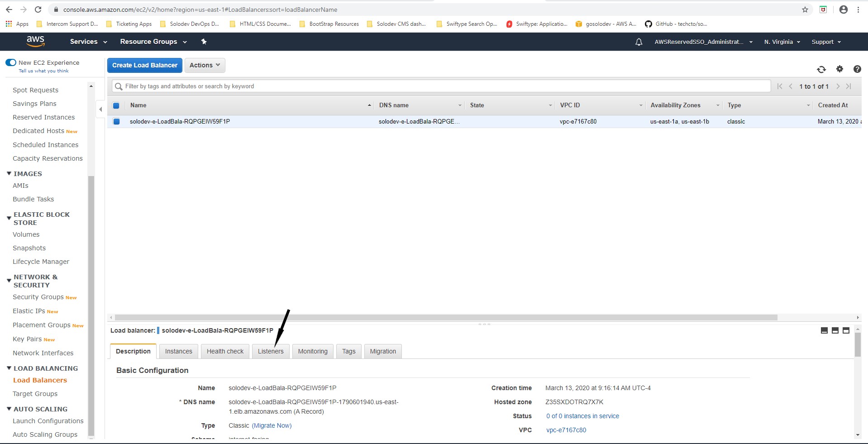Switch to the Instances tab

[x=179, y=351]
